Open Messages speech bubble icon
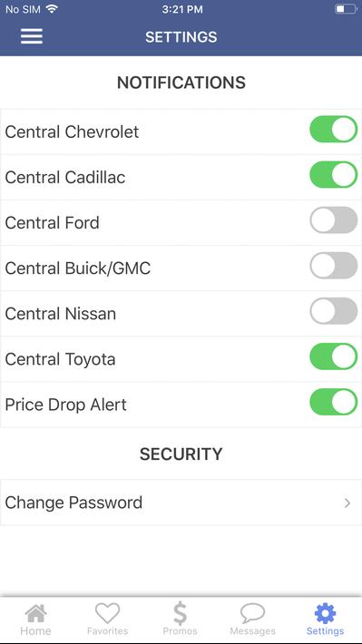Image resolution: width=362 pixels, height=644 pixels. 252,613
